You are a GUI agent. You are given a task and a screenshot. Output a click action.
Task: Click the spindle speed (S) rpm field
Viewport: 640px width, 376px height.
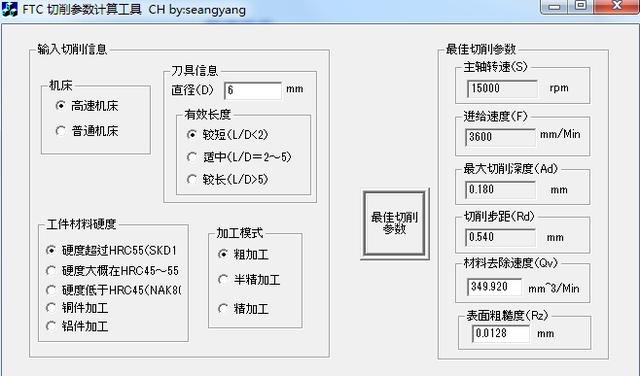[x=502, y=88]
